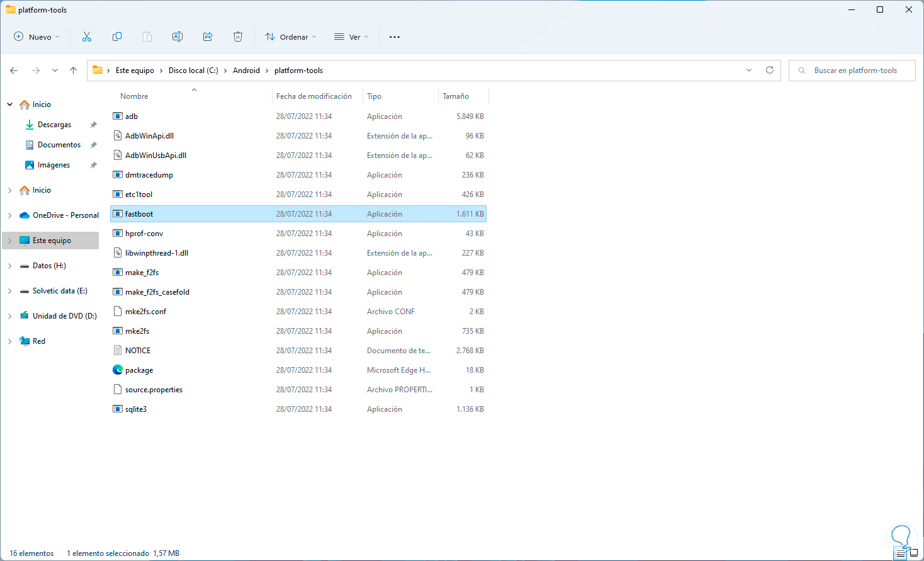Expand the Solvetic data (E:) node
Viewport: 924px width, 561px height.
[10, 291]
